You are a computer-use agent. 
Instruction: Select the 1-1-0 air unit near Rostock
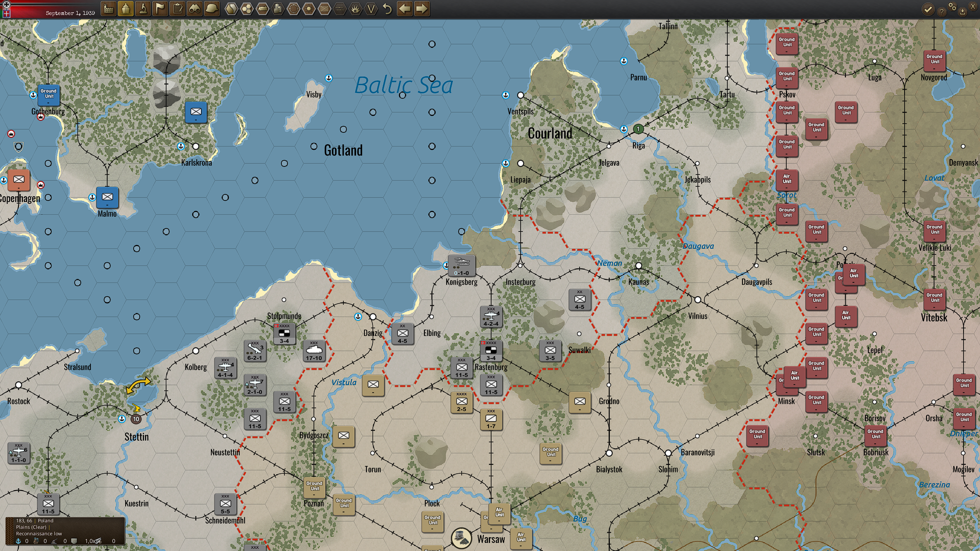coord(18,453)
